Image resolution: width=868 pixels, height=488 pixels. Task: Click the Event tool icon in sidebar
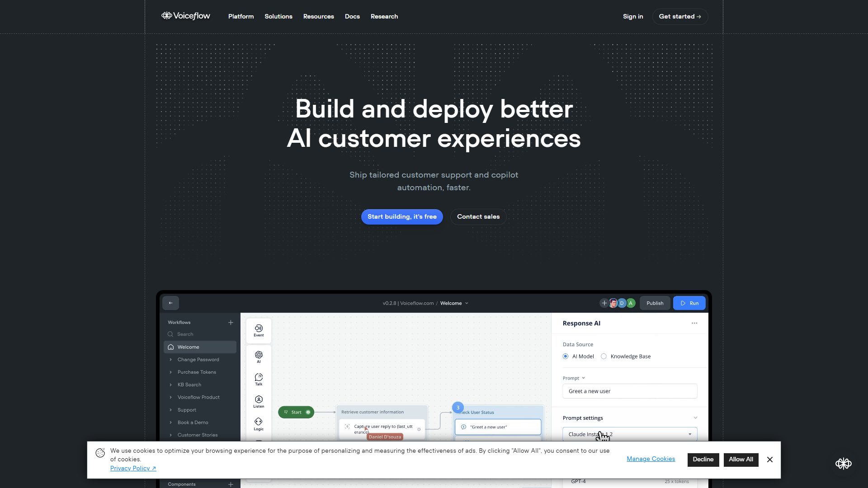click(x=258, y=330)
